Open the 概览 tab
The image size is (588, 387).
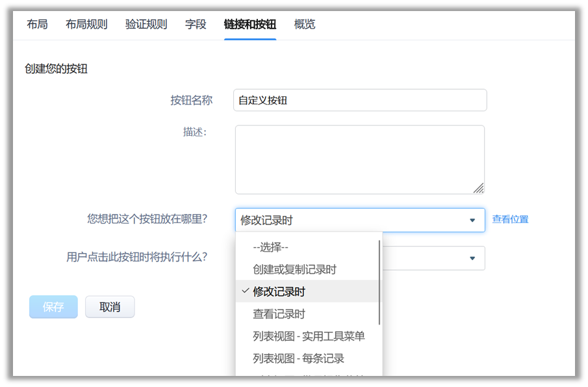[305, 25]
